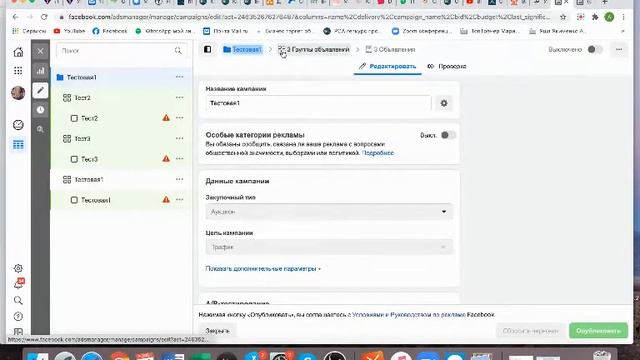Toggle the campaign Выключено switch

[x=595, y=49]
